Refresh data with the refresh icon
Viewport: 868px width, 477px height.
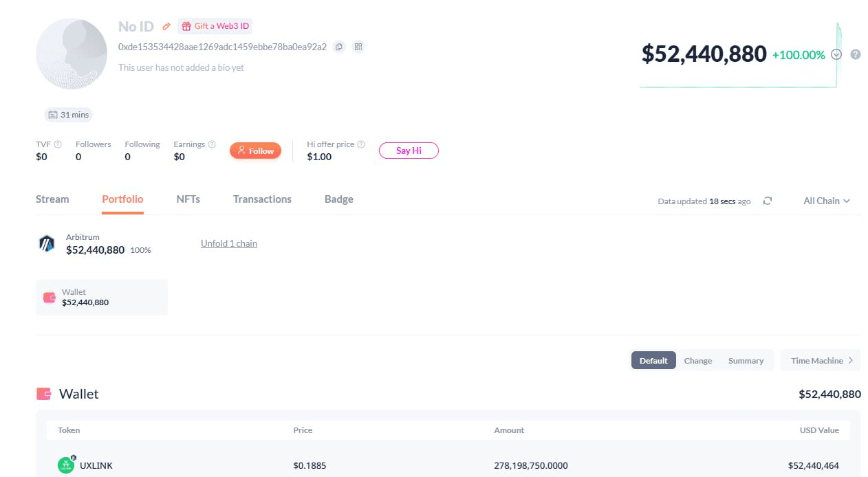tap(768, 201)
